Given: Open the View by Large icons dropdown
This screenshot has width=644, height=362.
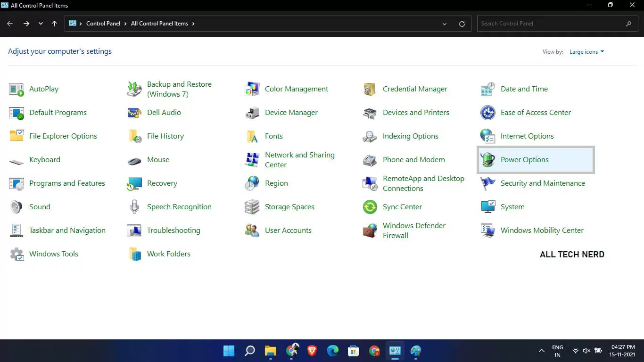Looking at the screenshot, I should pos(586,52).
